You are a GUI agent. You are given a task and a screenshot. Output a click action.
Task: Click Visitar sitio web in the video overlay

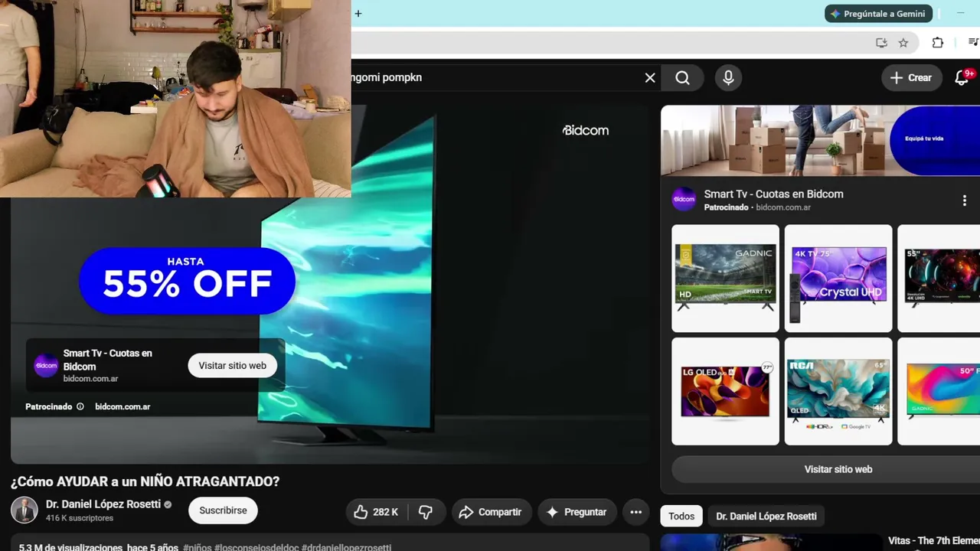click(x=233, y=366)
